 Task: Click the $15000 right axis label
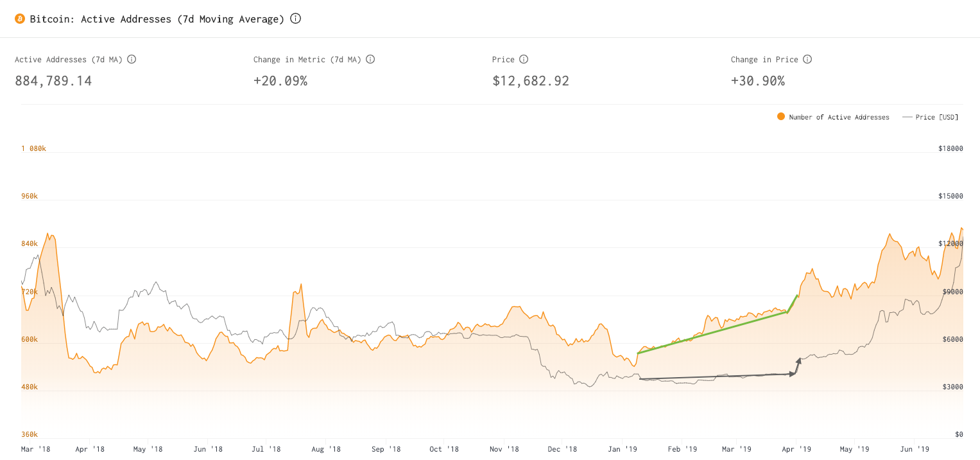950,196
